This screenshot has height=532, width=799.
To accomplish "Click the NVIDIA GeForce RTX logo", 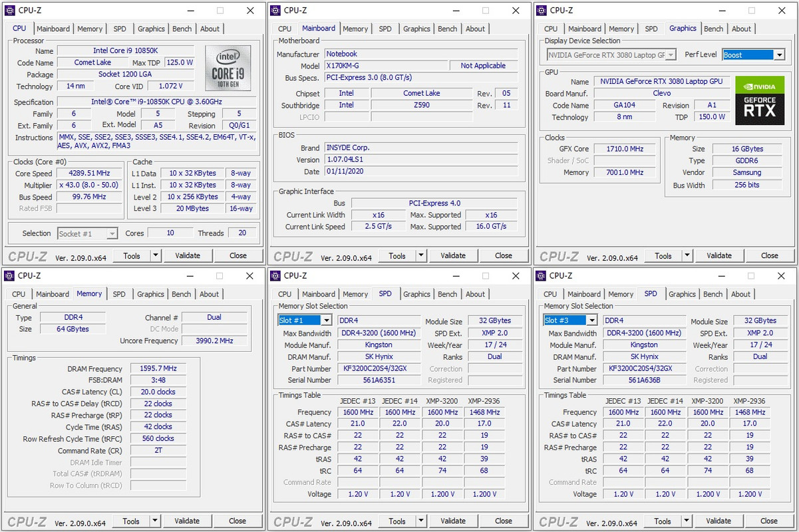I will (759, 100).
